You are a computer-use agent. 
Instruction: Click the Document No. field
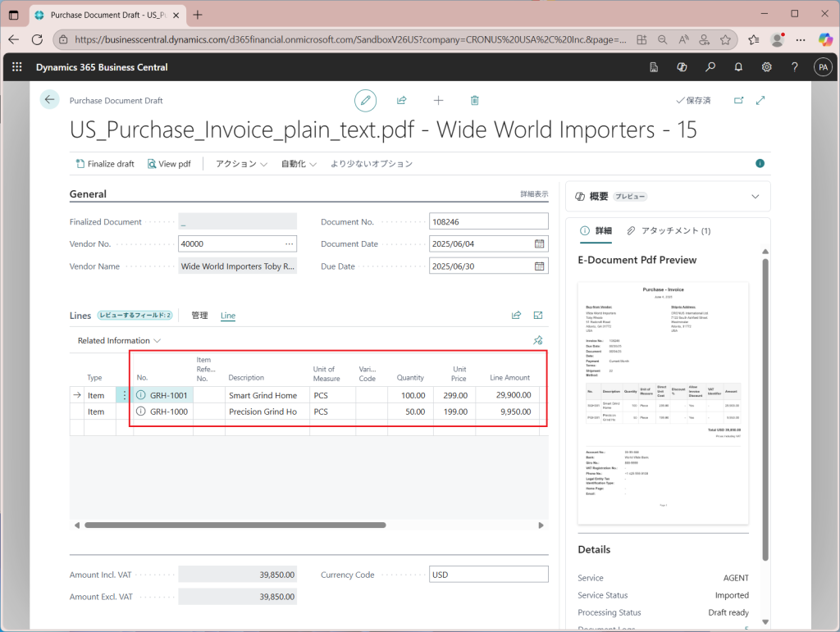click(489, 221)
